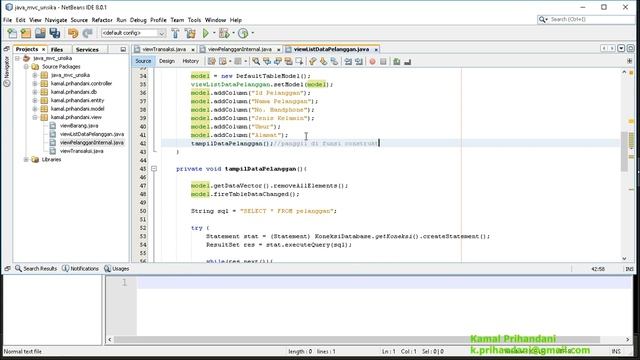The height and width of the screenshot is (360, 640).
Task: Click the kamal.prihandani.entity package
Action: pos(78,100)
